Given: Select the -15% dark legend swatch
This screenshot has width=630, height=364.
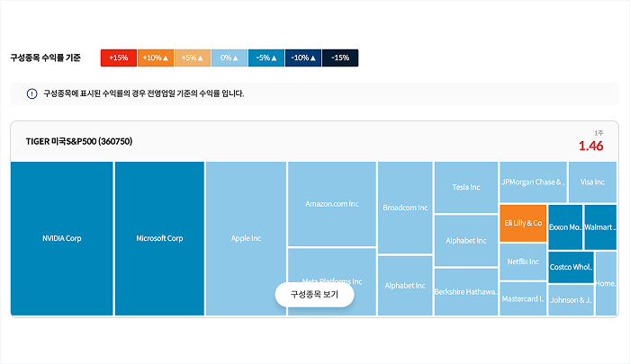Looking at the screenshot, I should coord(340,58).
